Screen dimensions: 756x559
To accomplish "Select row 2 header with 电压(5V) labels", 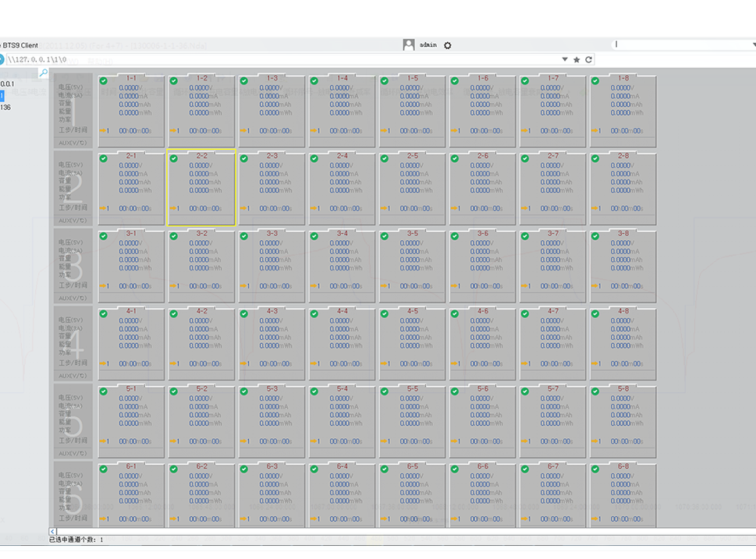I will pos(73,188).
